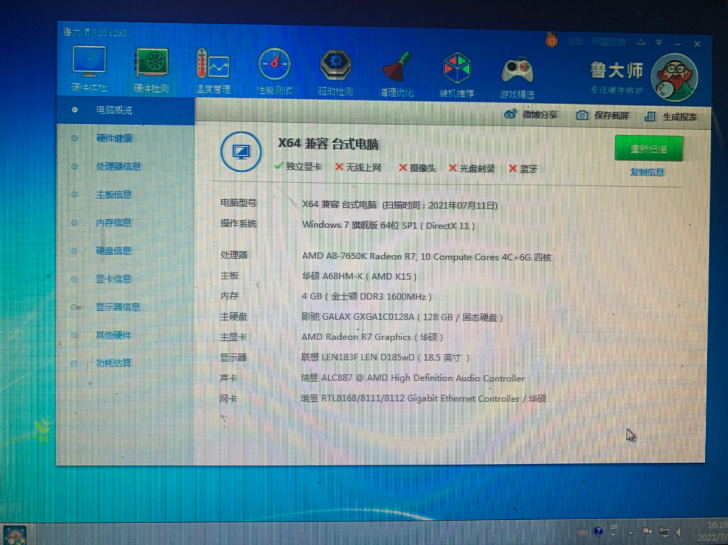
Task: Open the 游戏精选 gamepad icon
Action: pos(517,76)
